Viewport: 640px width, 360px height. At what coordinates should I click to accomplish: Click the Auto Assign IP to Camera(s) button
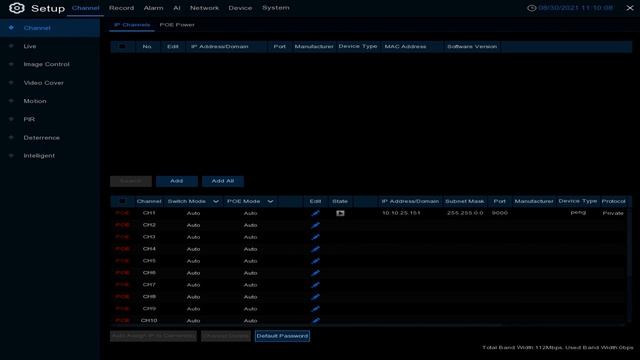153,336
